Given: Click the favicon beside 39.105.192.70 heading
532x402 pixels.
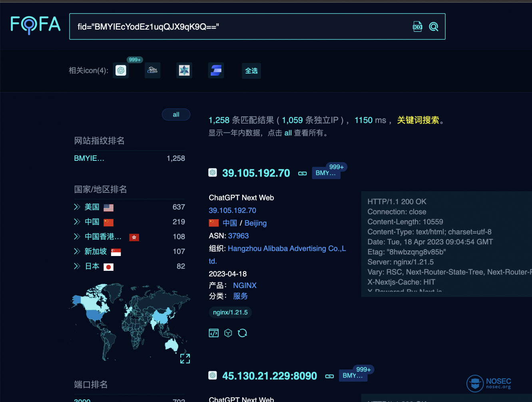Looking at the screenshot, I should pyautogui.click(x=213, y=172).
